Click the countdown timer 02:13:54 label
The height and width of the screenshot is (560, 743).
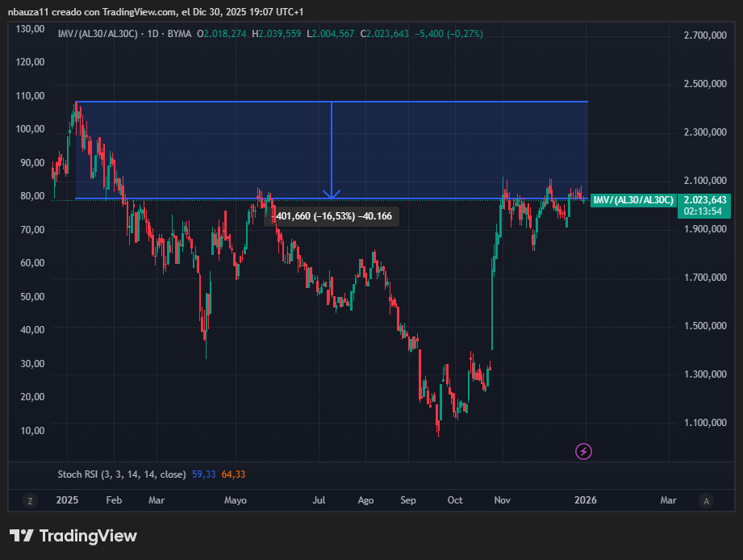click(698, 211)
